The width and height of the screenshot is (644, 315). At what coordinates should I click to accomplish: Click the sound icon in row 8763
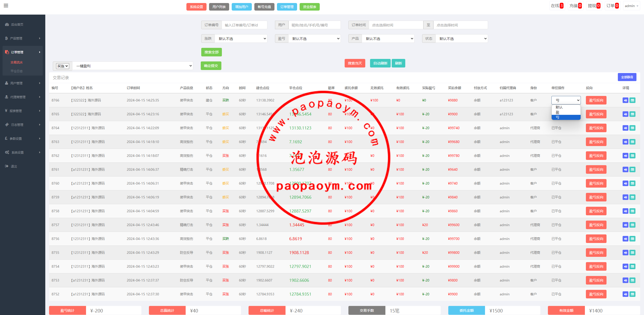[x=625, y=142]
